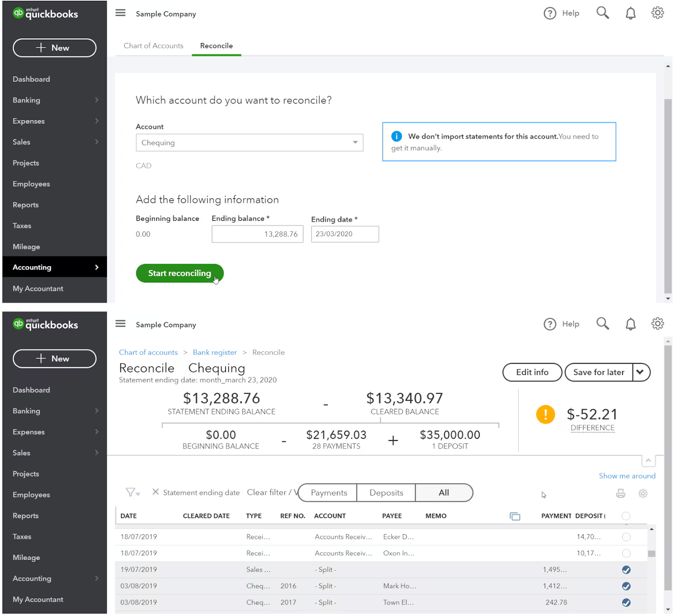Click QuickBooks logo in top window sidebar
The width and height of the screenshot is (674, 616).
(45, 13)
